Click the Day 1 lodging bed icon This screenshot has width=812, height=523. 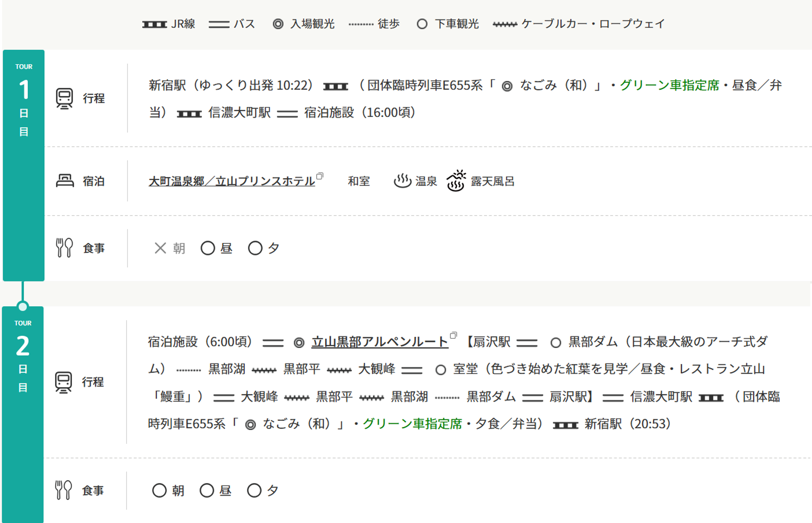click(x=65, y=181)
